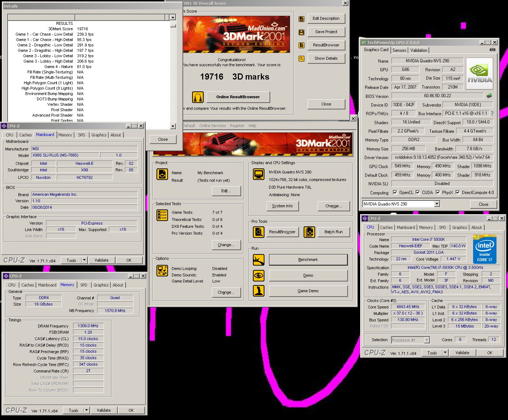Open Register menu in 3DMark window
Viewport: 508px width, 420px height.
[x=237, y=126]
